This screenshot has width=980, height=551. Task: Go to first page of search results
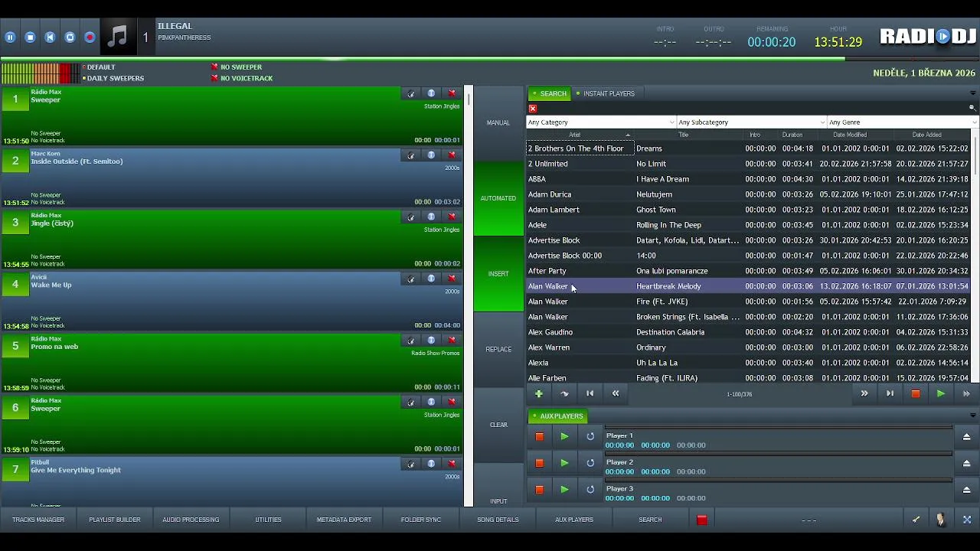590,393
